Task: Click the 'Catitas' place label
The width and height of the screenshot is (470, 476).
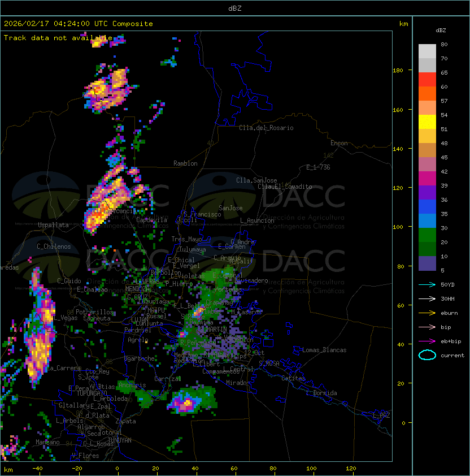Action: click(x=293, y=378)
